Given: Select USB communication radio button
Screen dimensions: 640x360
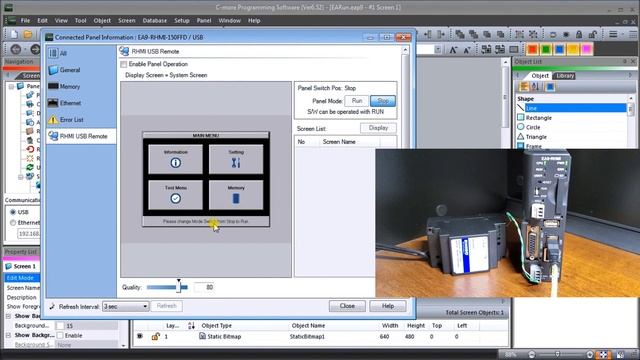Looking at the screenshot, I should click(x=13, y=212).
